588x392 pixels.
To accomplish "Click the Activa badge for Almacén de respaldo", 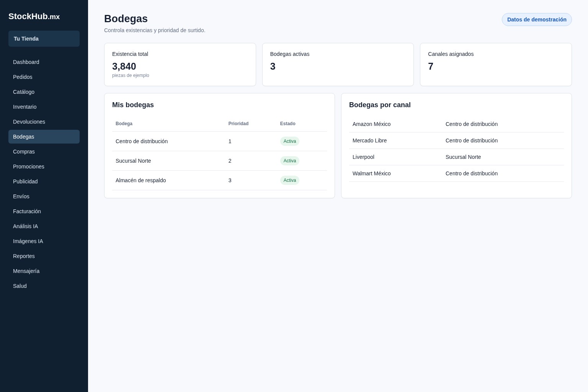I will 290,180.
